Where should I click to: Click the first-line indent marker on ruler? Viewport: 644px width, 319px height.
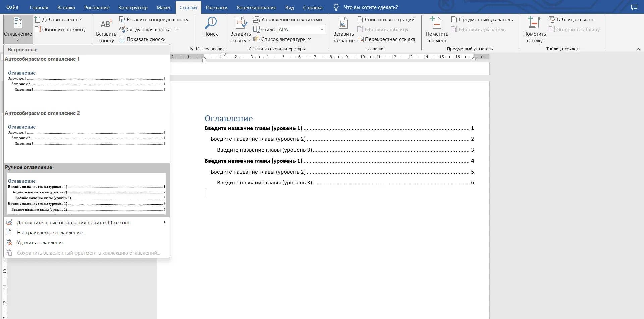click(224, 55)
